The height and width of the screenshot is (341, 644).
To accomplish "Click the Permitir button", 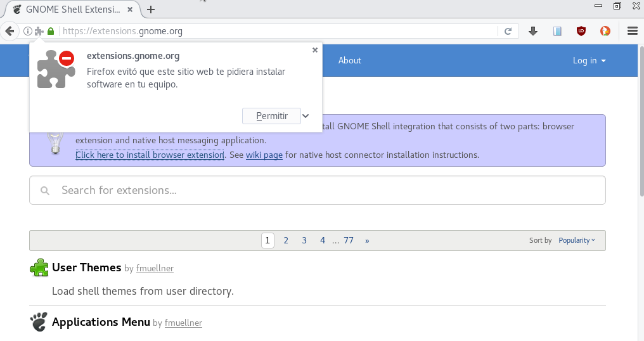I will coord(271,116).
